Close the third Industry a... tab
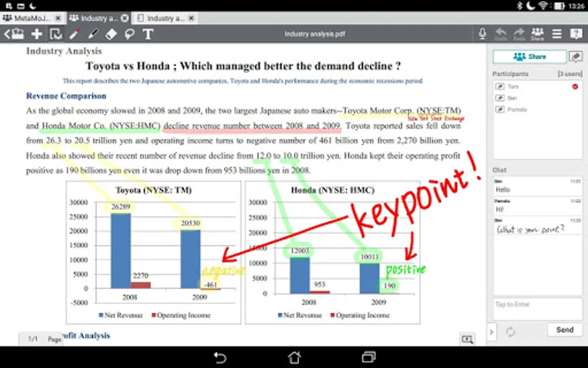 (191, 18)
